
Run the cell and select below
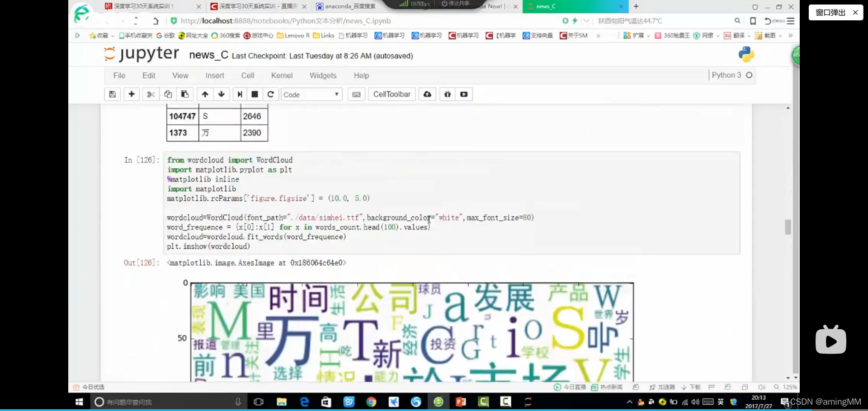point(240,94)
